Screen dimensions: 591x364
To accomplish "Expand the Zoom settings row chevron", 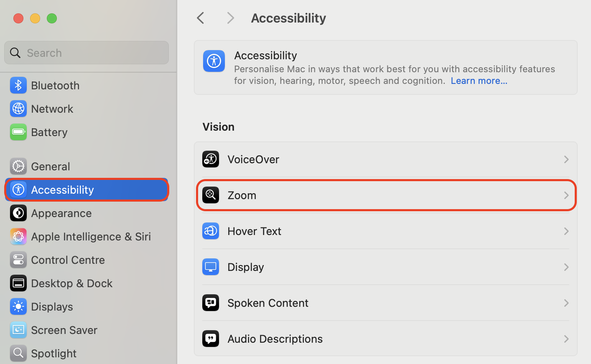I will (566, 195).
